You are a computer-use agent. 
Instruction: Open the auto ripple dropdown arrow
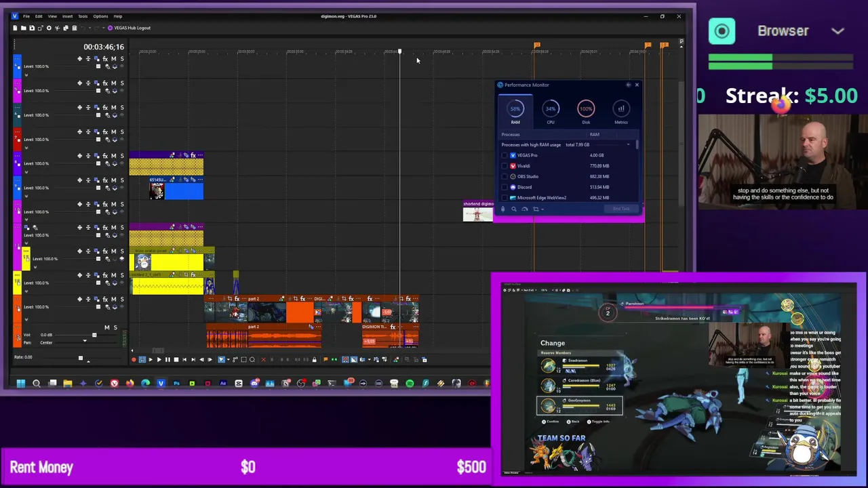point(369,359)
